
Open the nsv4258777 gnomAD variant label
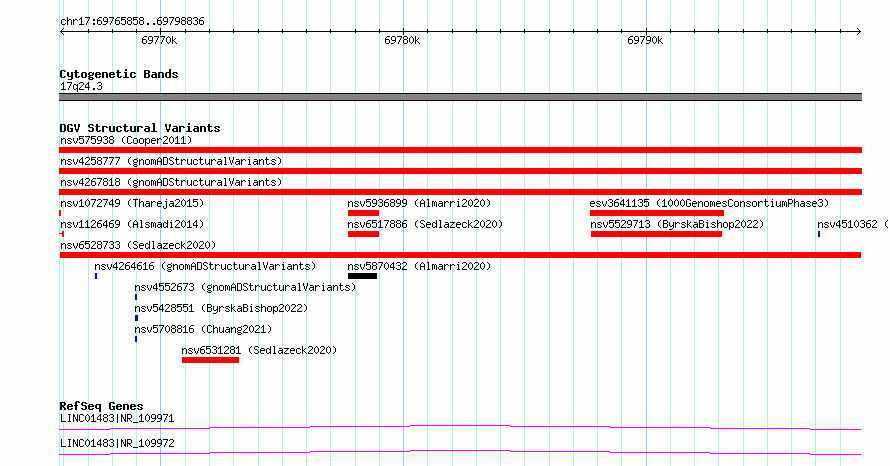pos(171,161)
